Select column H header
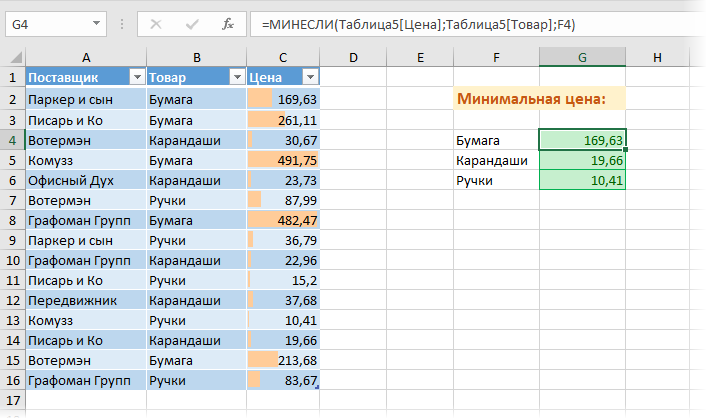This screenshot has height=419, width=707. (657, 57)
